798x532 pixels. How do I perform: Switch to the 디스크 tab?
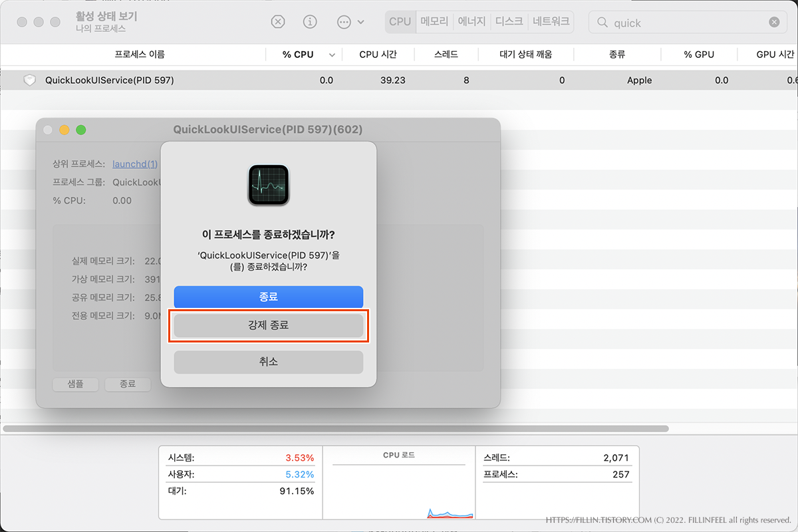click(x=509, y=21)
